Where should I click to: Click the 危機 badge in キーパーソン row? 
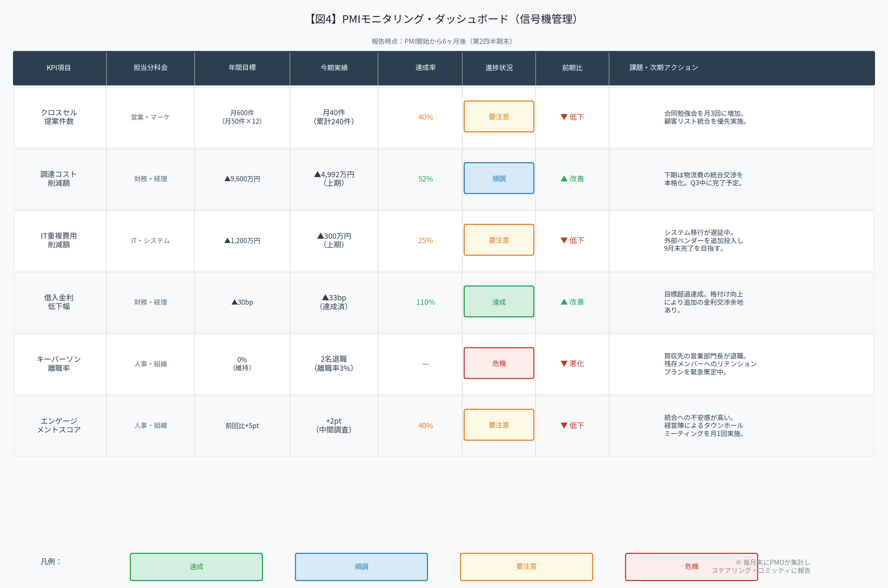click(499, 363)
